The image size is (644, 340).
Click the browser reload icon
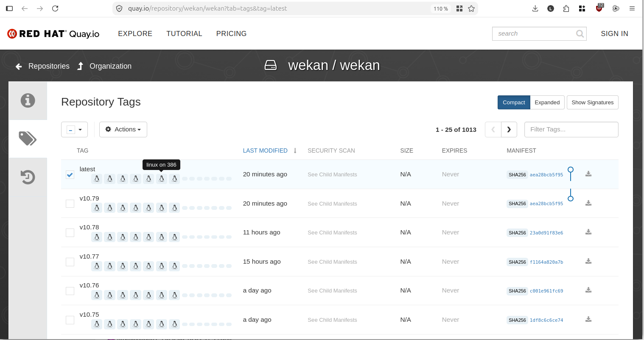(55, 8)
